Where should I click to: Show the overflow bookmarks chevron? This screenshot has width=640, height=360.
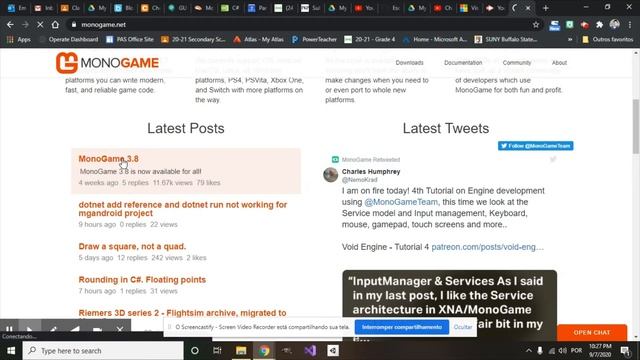[570, 40]
